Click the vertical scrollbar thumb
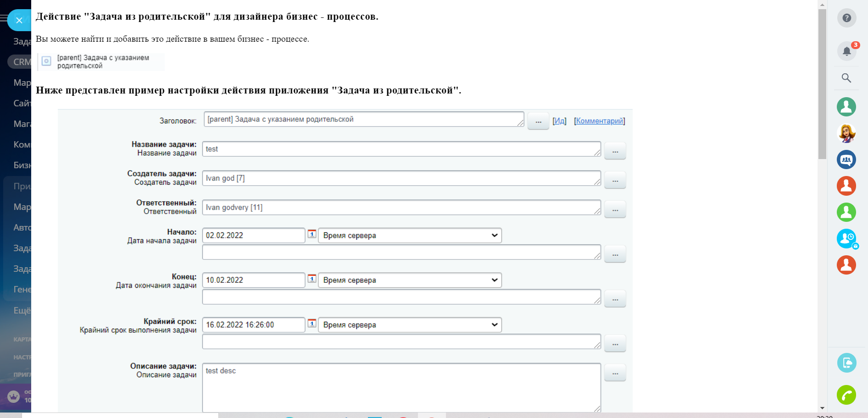This screenshot has width=868, height=418. (x=822, y=84)
